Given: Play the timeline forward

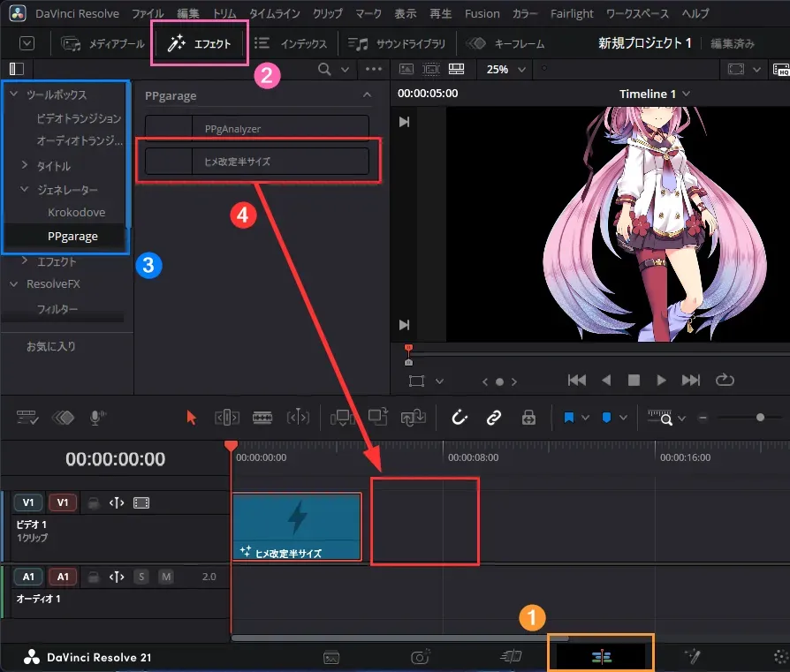Looking at the screenshot, I should (662, 380).
